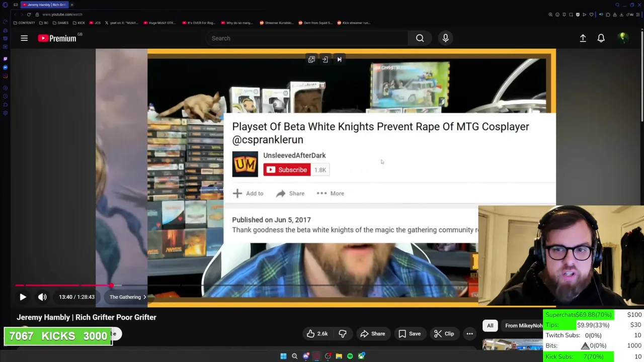Image resolution: width=644 pixels, height=362 pixels.
Task: Mute the video volume
Action: tap(42, 297)
